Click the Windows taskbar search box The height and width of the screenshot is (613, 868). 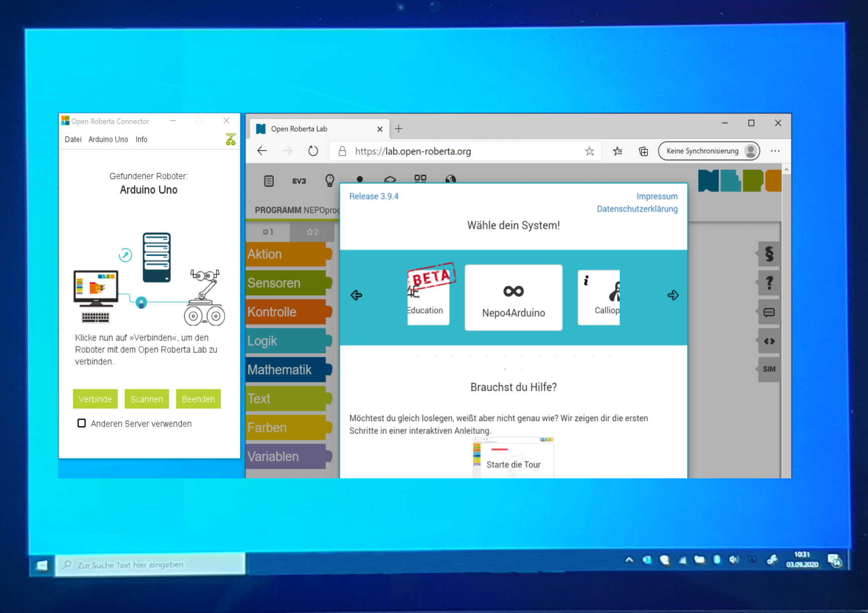[x=151, y=564]
